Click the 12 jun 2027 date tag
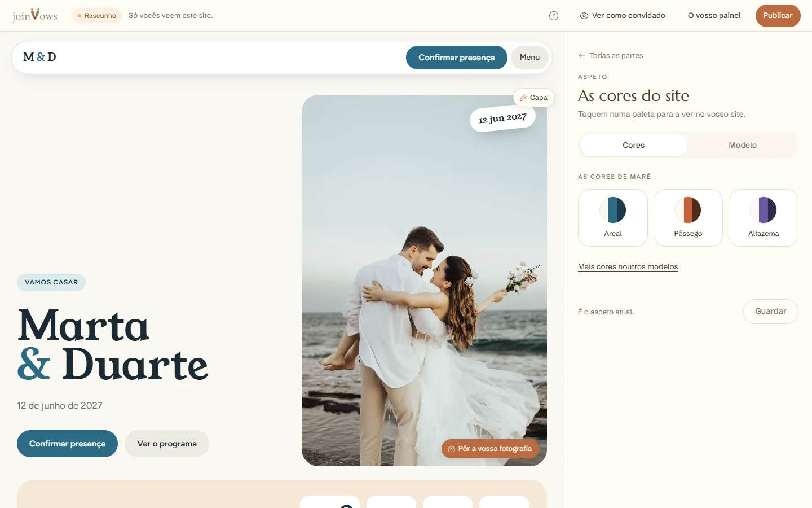 (502, 119)
